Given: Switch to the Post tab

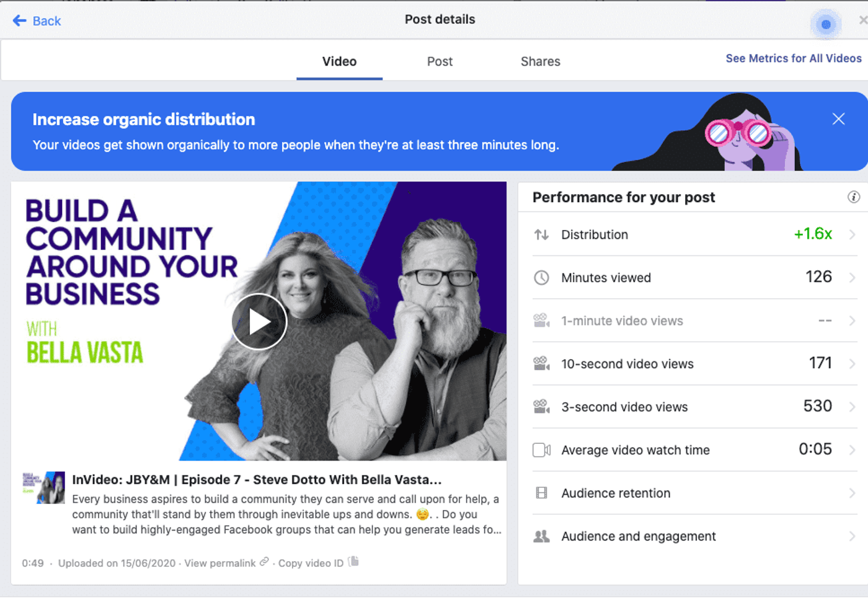Looking at the screenshot, I should point(440,61).
